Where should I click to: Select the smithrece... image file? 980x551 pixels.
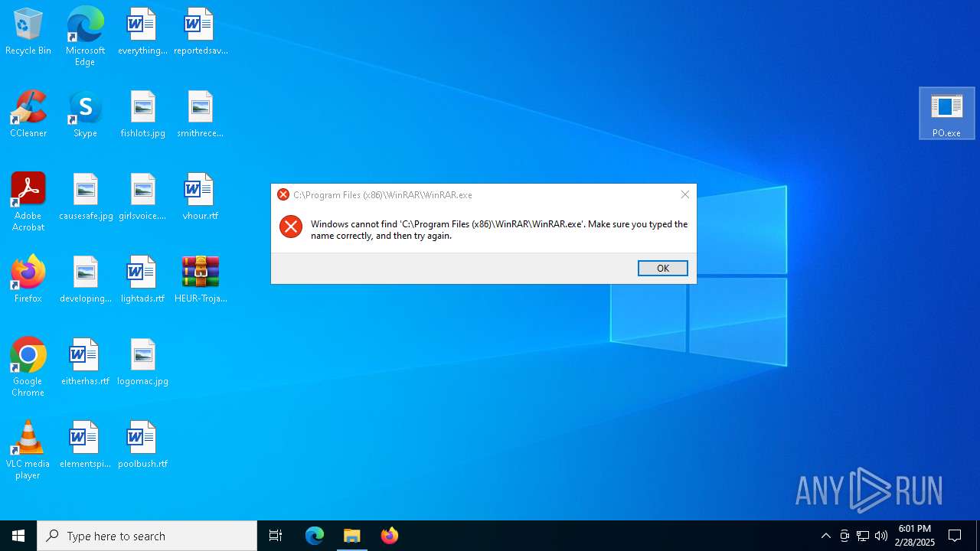[201, 114]
